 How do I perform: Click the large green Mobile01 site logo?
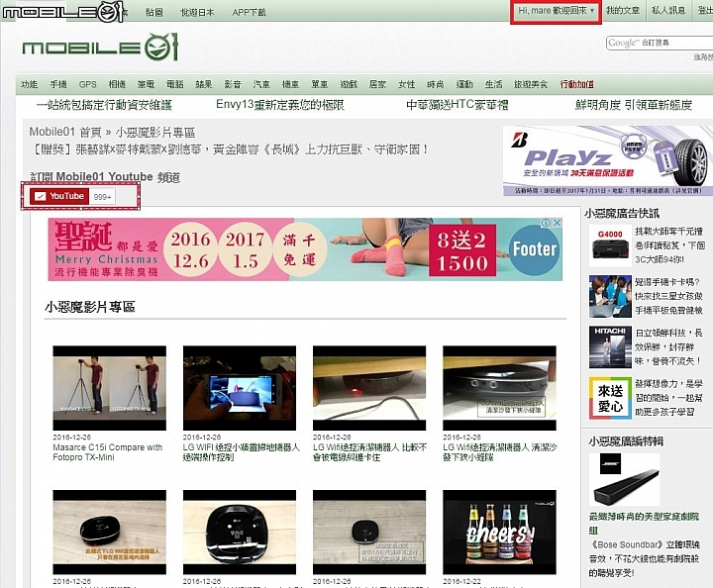100,48
